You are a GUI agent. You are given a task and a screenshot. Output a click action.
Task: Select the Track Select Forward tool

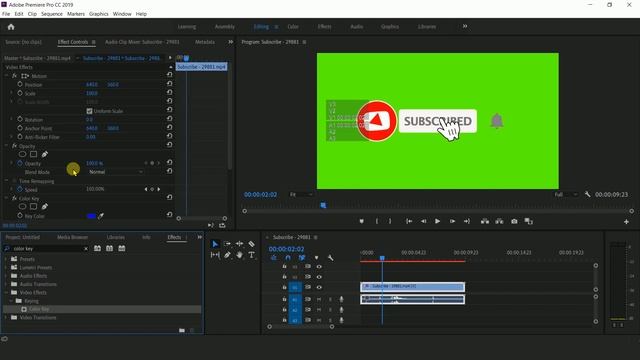coord(227,244)
